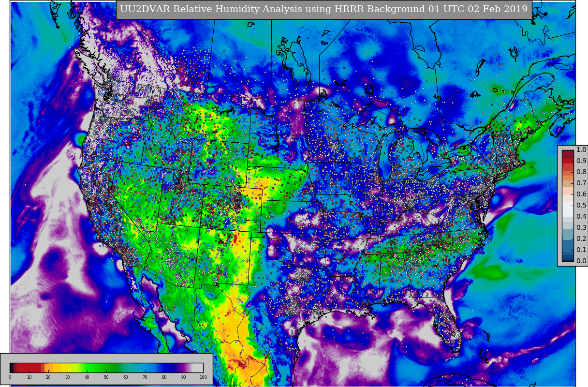Click the UU2DVAR Relative Humidity Analysis title
Viewport: 588px width, 387px height.
pyautogui.click(x=324, y=10)
